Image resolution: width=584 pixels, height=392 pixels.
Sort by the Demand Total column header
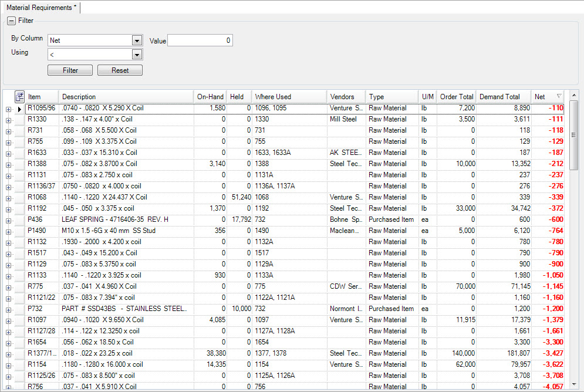[x=499, y=96]
